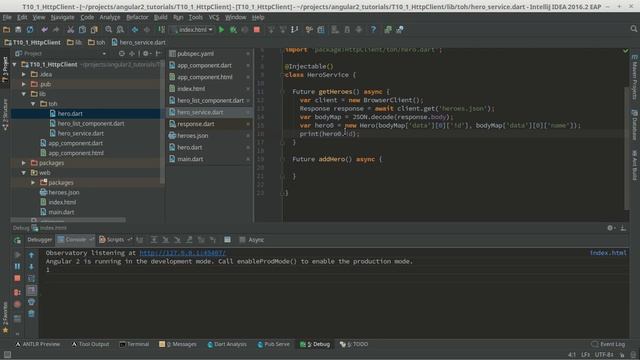
Task: Select heroes.json in project tree
Action: [x=64, y=192]
